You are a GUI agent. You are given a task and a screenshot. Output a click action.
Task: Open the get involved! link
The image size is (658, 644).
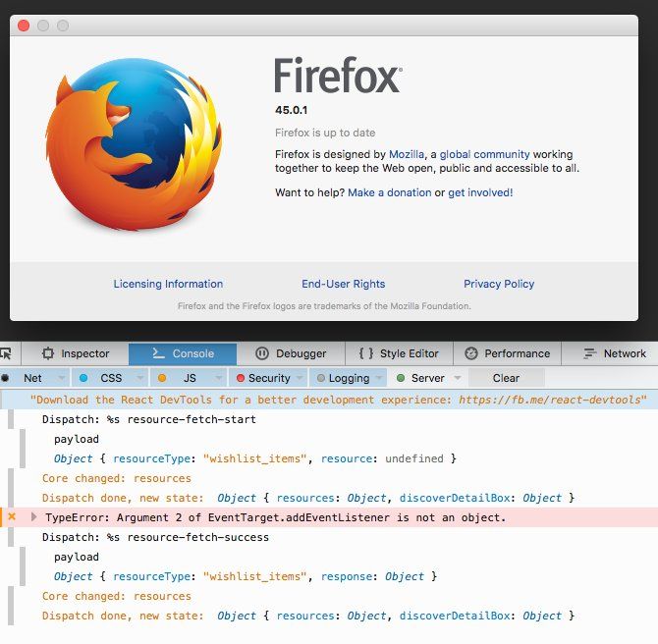[480, 192]
